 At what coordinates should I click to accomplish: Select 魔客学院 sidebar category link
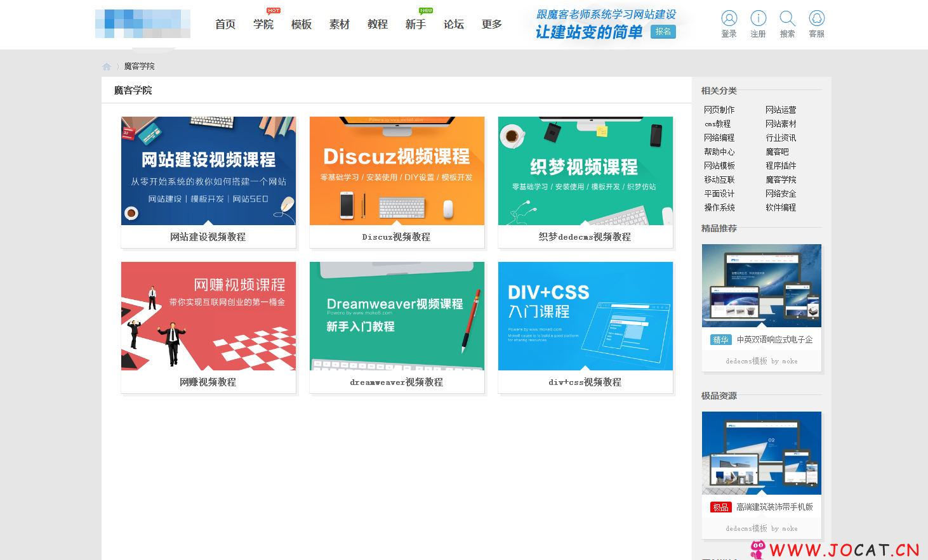[x=781, y=179]
